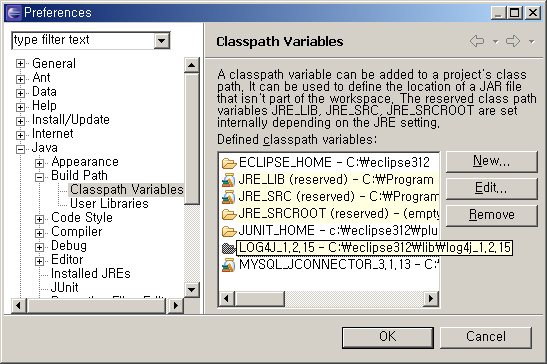Click the JRE_SRC jar icon
Viewport: 547px width, 364px height.
coord(228,197)
